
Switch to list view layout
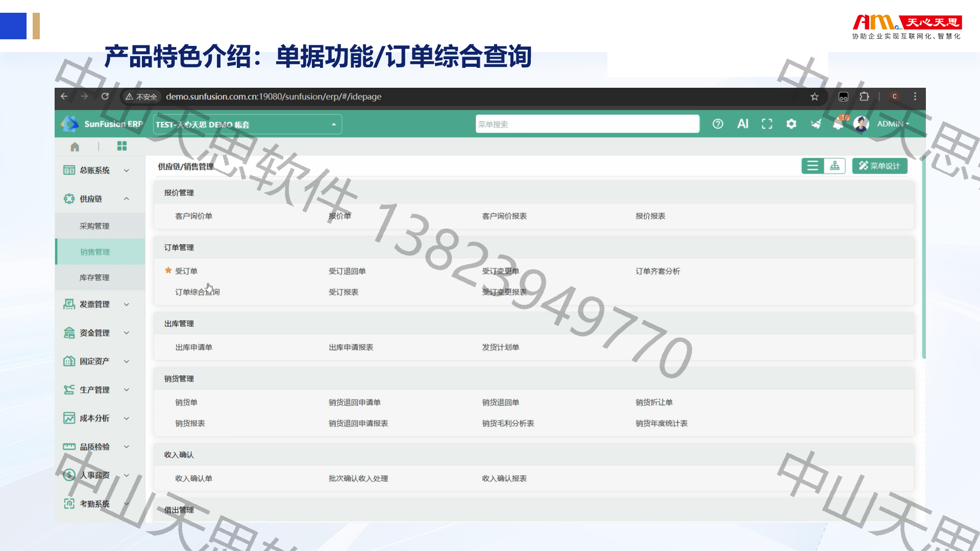(813, 166)
